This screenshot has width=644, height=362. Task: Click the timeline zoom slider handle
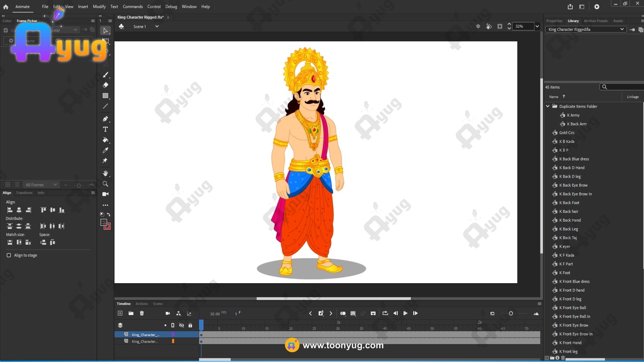[511, 313]
